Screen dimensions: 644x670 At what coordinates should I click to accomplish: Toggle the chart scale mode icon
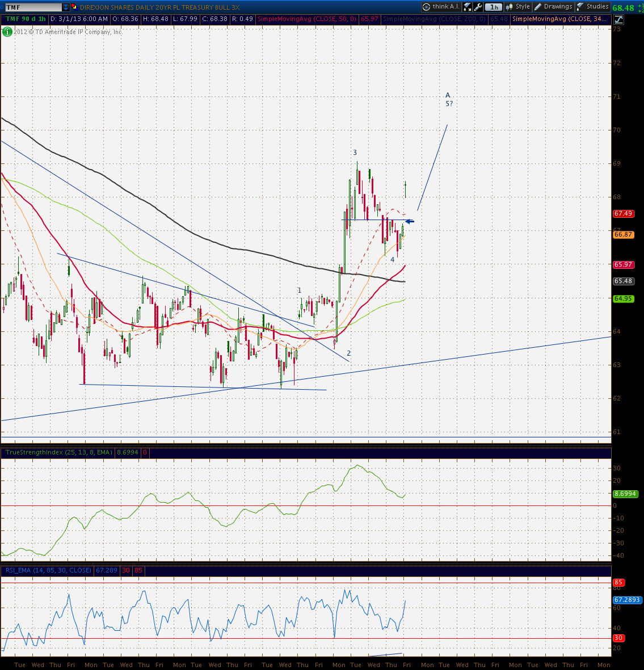coord(618,19)
